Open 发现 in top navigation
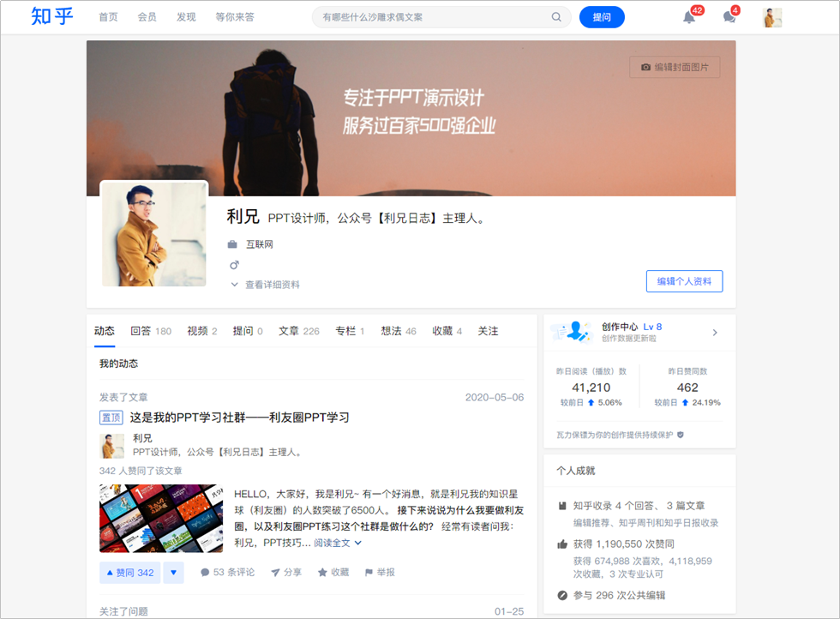Screen dimensions: 840x619 click(x=187, y=17)
